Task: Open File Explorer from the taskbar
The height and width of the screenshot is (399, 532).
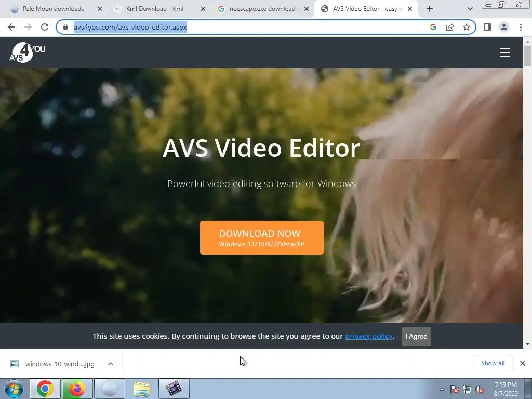Action: click(142, 389)
